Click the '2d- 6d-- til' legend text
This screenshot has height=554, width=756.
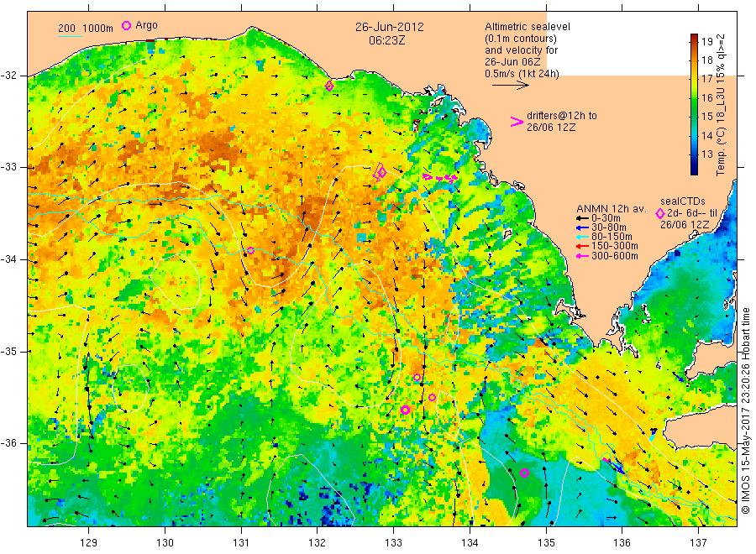click(692, 213)
